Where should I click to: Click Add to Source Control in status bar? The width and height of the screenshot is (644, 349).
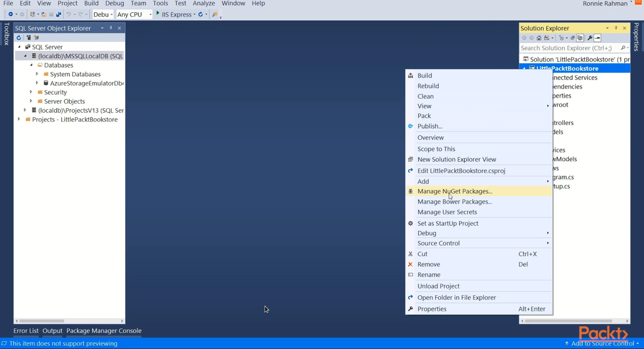[602, 343]
